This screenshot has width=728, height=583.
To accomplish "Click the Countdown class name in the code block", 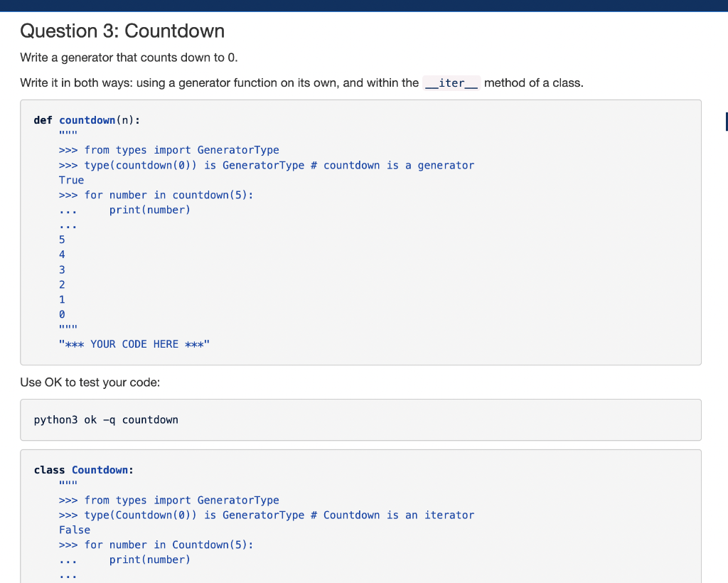I will [100, 470].
